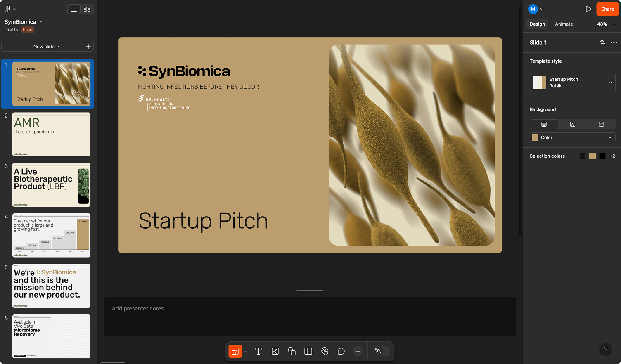Open the help question mark button
Viewport: 621px width, 364px height.
606,350
